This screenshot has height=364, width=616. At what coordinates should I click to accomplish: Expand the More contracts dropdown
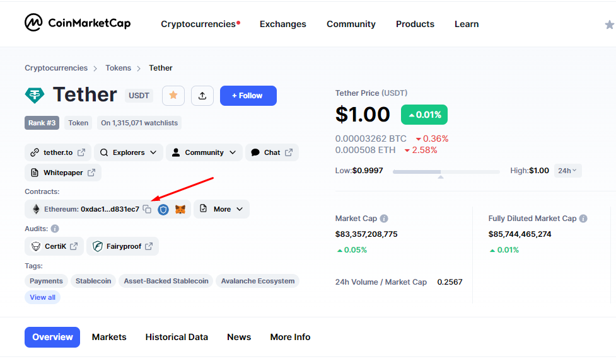pos(221,209)
